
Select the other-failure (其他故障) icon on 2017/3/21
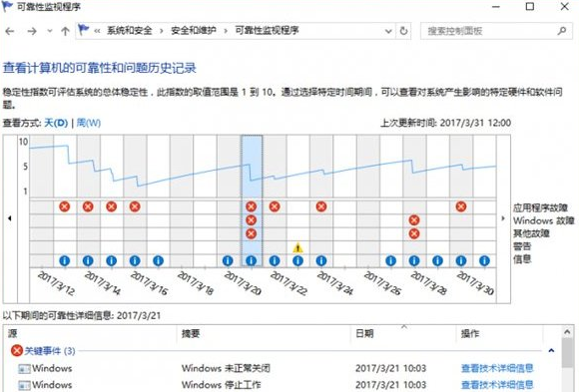252,233
